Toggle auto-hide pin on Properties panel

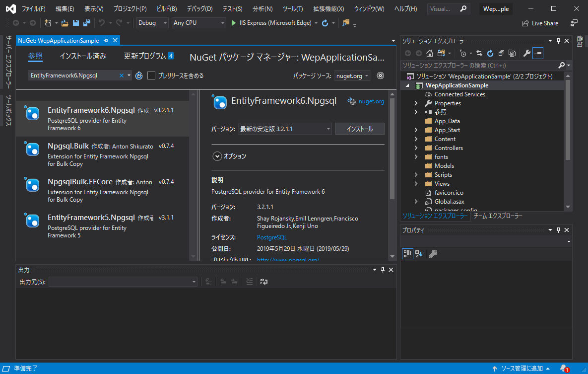coord(558,230)
